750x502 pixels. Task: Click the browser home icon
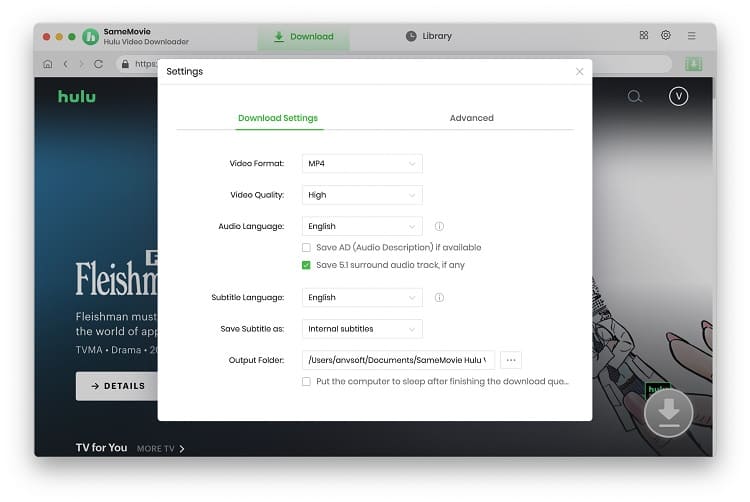pyautogui.click(x=48, y=64)
